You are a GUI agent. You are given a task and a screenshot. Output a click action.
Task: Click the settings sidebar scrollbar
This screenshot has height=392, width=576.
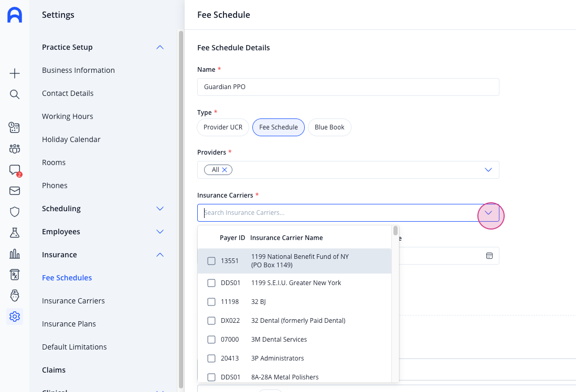click(x=180, y=209)
